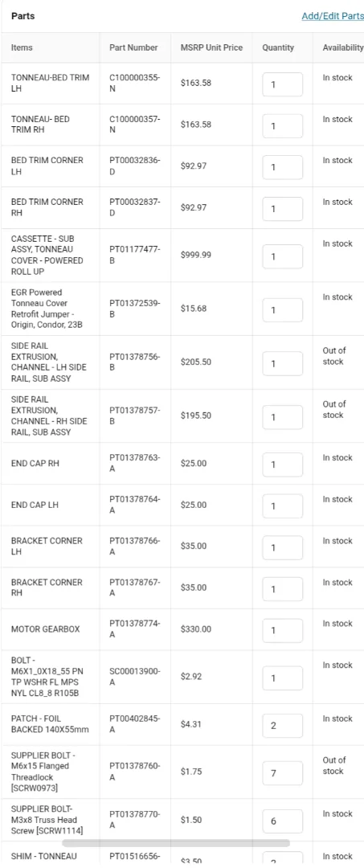Click quantity field for TONNEAU-BED TRIM LH
The width and height of the screenshot is (364, 868).
(283, 84)
